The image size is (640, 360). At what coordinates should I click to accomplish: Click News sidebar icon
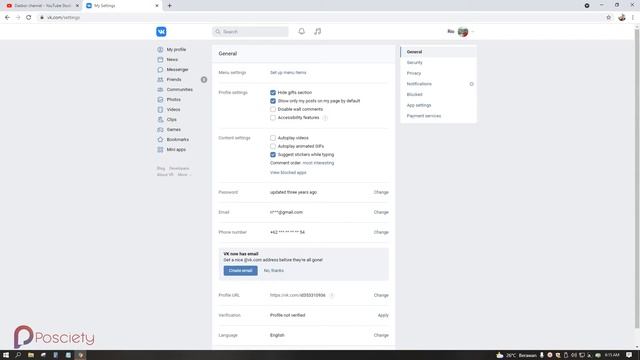pyautogui.click(x=160, y=60)
